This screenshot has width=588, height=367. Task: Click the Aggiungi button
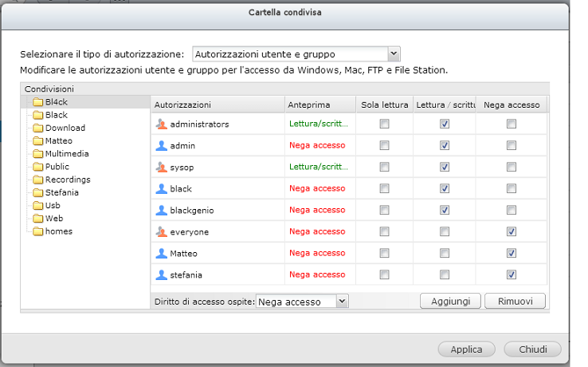(x=450, y=301)
